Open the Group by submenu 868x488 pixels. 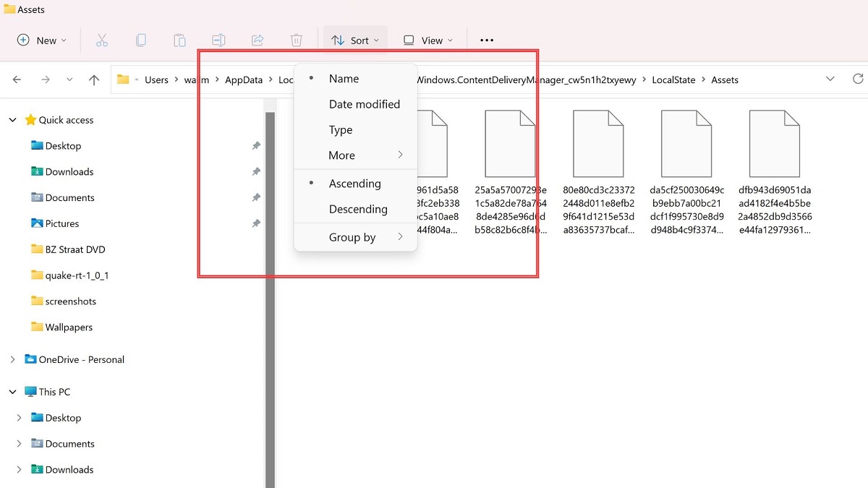(352, 237)
